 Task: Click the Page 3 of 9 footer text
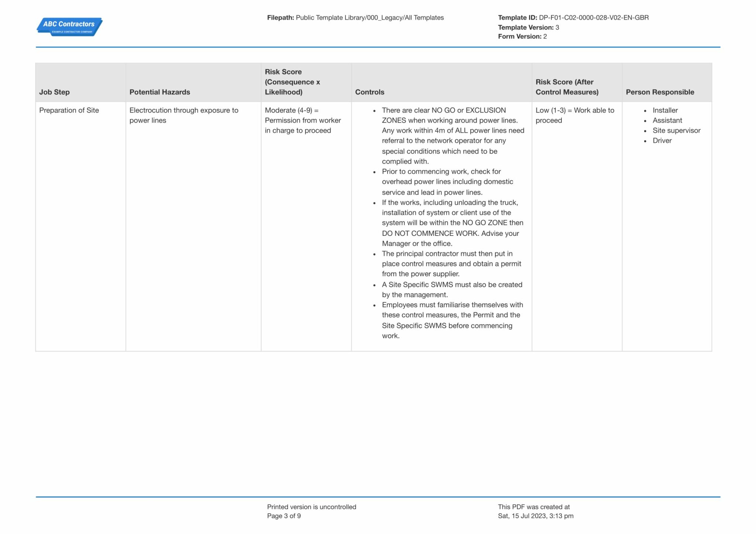click(283, 516)
